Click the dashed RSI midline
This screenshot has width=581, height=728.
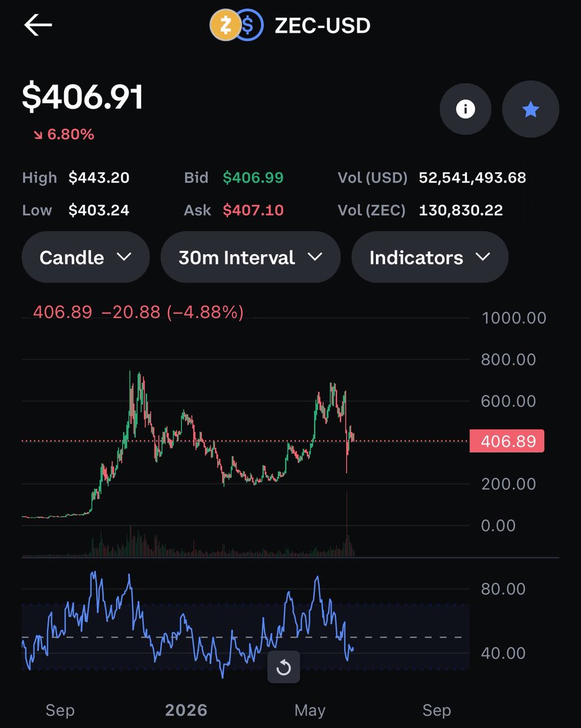click(246, 637)
